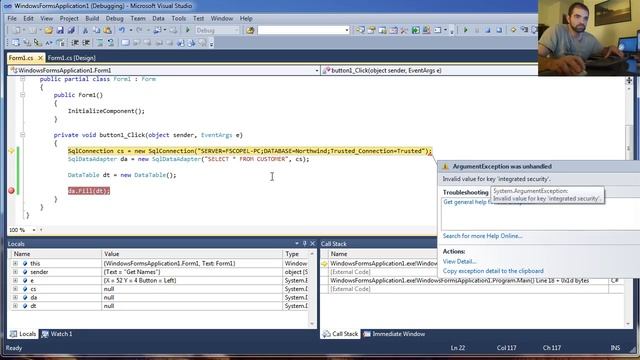
Task: Open the Properties Window toolbar icon
Action: click(371, 30)
